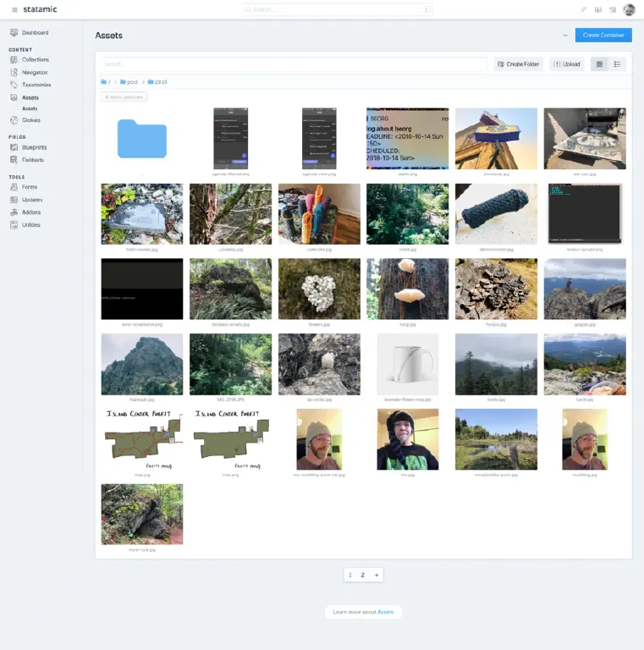Open Taxonomies section
The height and width of the screenshot is (650, 644).
point(30,85)
